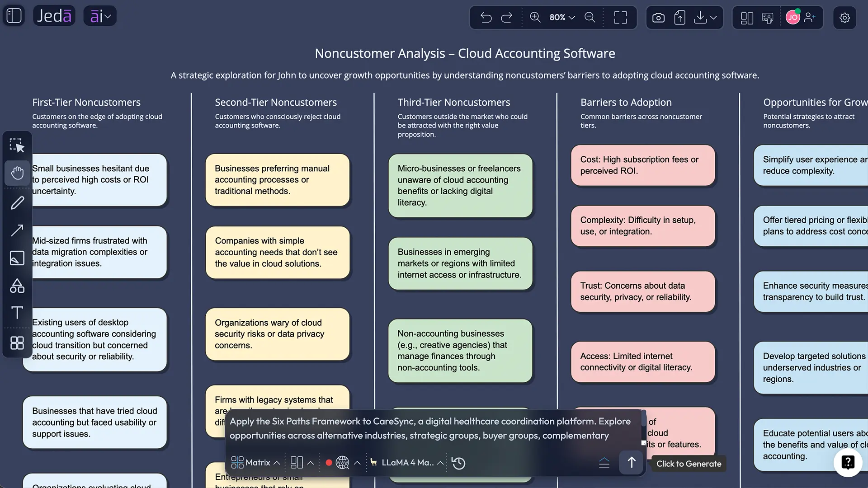The height and width of the screenshot is (488, 868).
Task: Open the JO user avatar
Action: 793,17
